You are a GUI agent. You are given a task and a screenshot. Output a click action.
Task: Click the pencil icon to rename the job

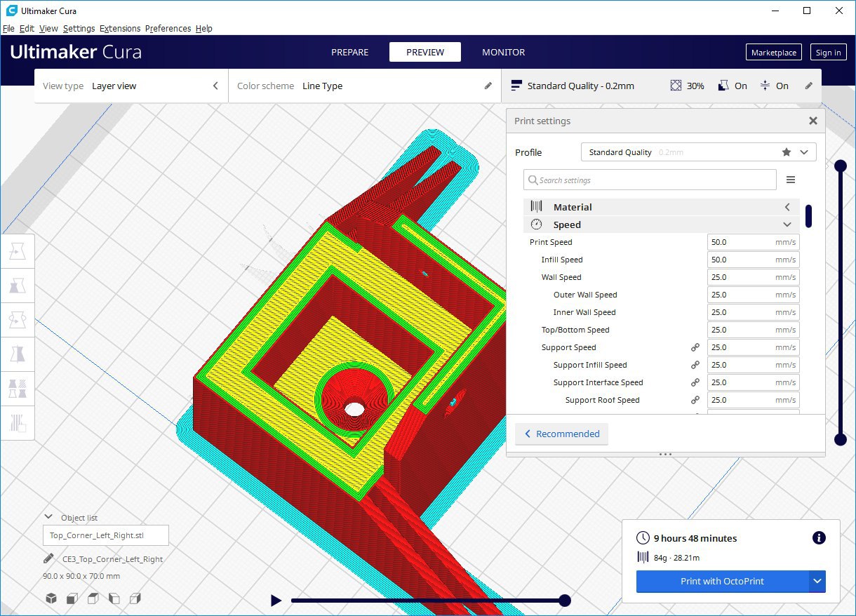pyautogui.click(x=48, y=559)
